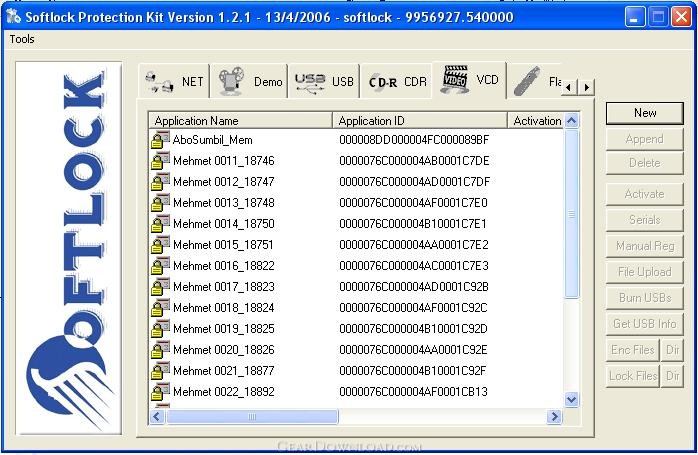Click the horizontal scrollbar right arrow
The width and height of the screenshot is (698, 455).
pyautogui.click(x=554, y=416)
